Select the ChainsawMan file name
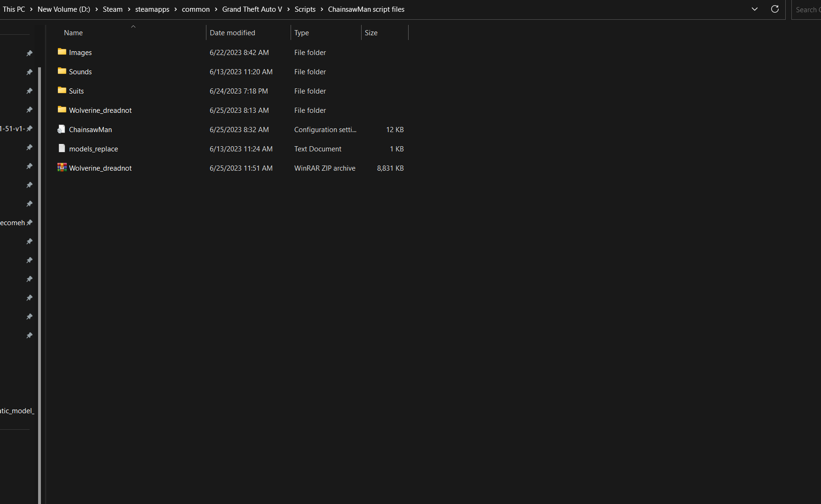 click(90, 130)
